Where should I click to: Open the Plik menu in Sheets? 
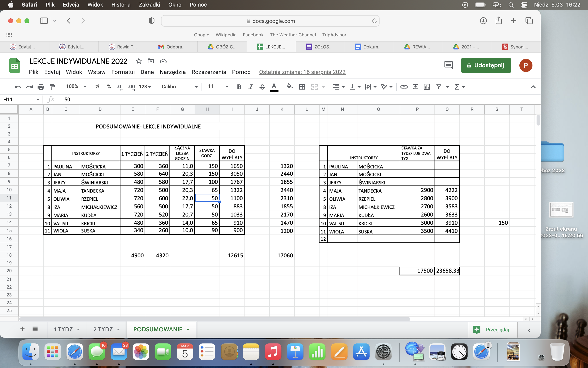pos(33,72)
